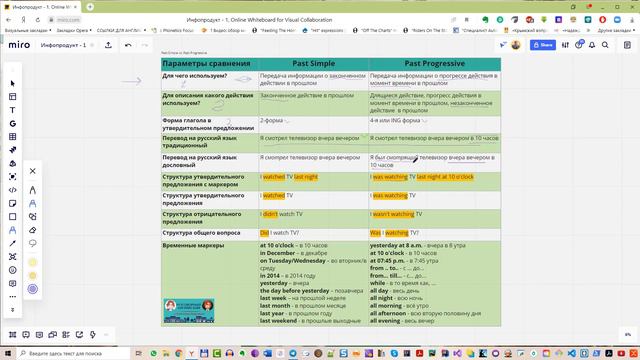This screenshot has height=360, width=640.
Task: Open the frame tool with corner brackets
Action: click(13, 177)
